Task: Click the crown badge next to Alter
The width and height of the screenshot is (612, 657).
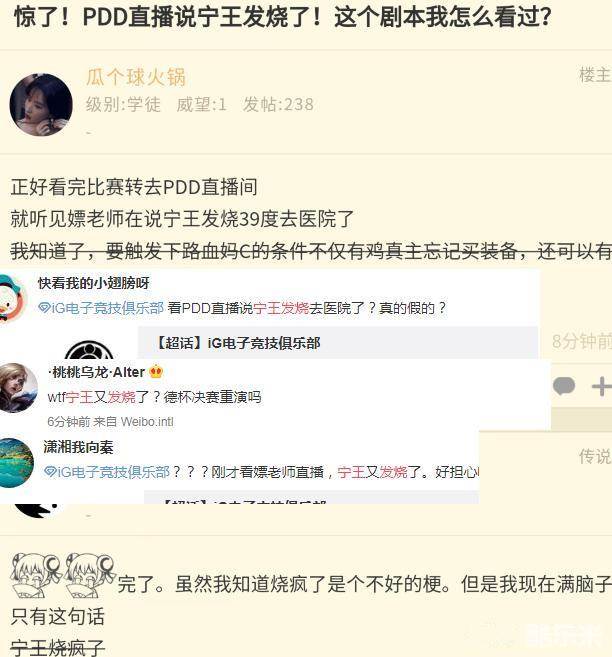Action: tap(155, 372)
